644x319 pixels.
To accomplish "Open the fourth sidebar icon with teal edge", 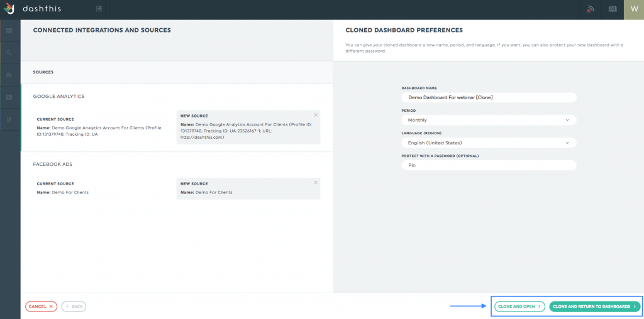I will pyautogui.click(x=9, y=97).
